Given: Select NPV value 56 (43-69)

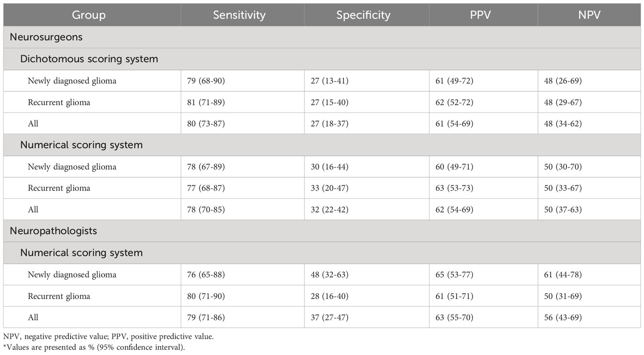Looking at the screenshot, I should click(x=563, y=317).
